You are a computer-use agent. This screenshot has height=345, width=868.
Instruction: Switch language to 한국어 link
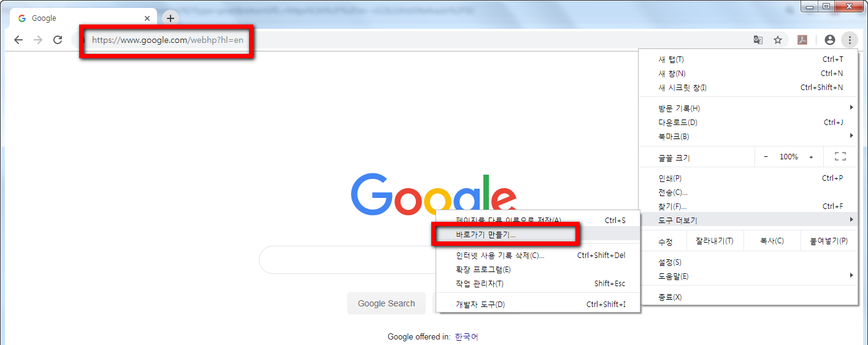pyautogui.click(x=466, y=336)
